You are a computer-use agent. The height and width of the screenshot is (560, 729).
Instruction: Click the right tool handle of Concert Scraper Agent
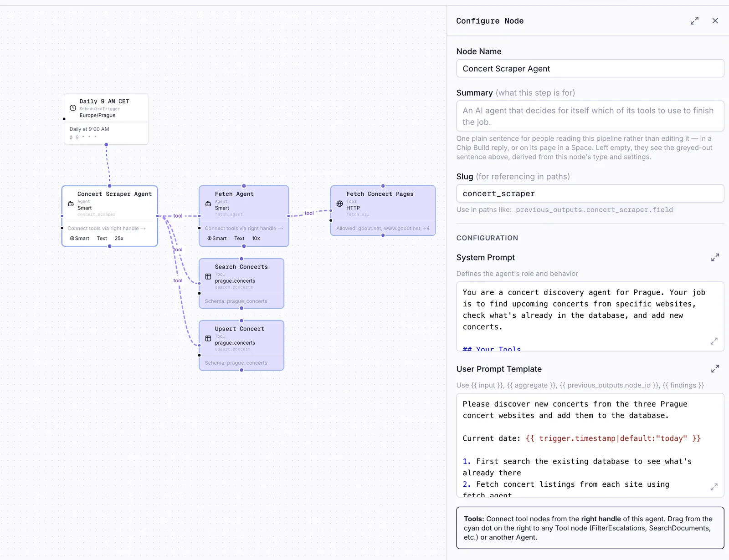click(158, 216)
